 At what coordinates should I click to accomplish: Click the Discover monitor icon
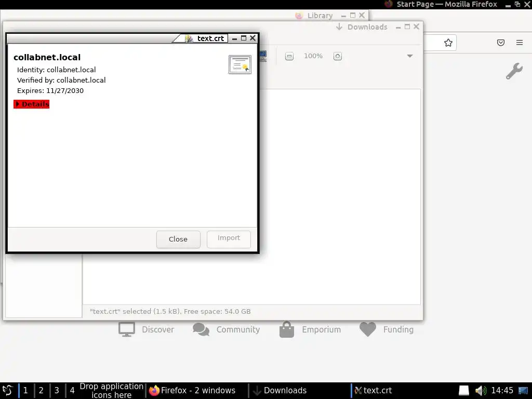point(127,329)
